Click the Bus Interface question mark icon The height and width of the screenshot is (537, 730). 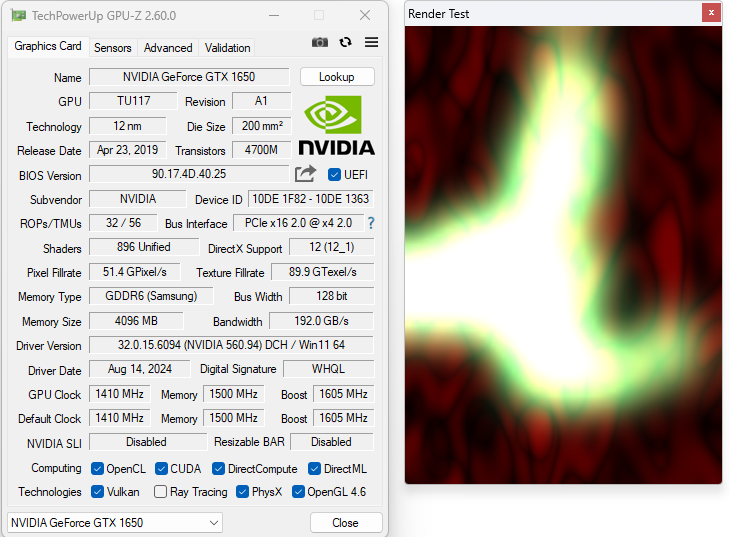point(371,223)
